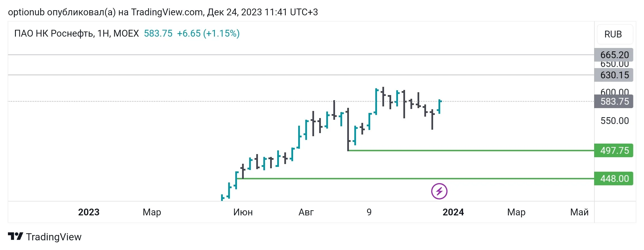Click the 2024 label on time axis

(x=453, y=212)
